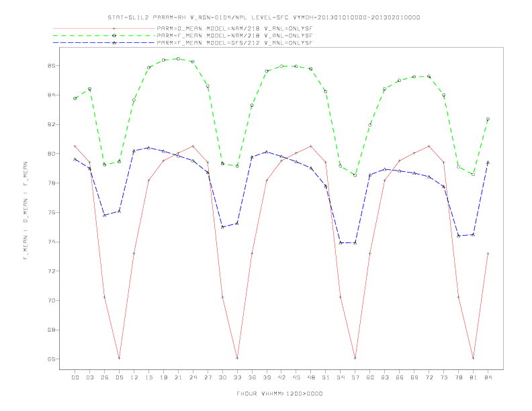
Task: Click the y-axis tick label 84
Action: (52, 95)
